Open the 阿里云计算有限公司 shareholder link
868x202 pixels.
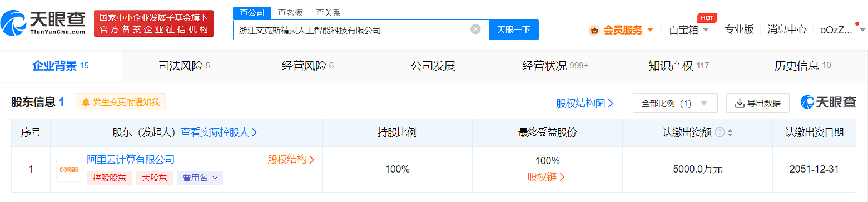click(131, 160)
